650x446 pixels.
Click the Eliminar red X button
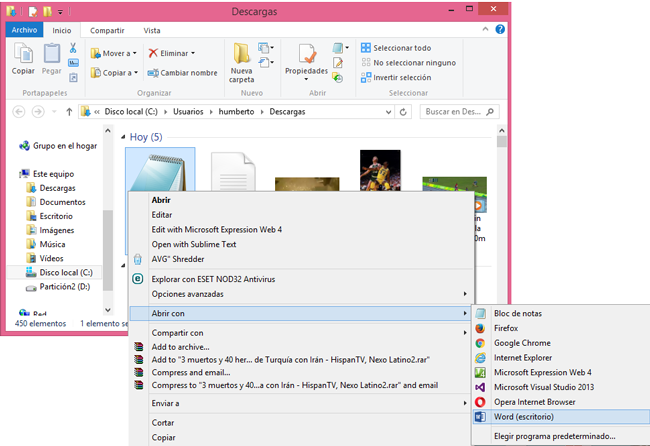[153, 53]
